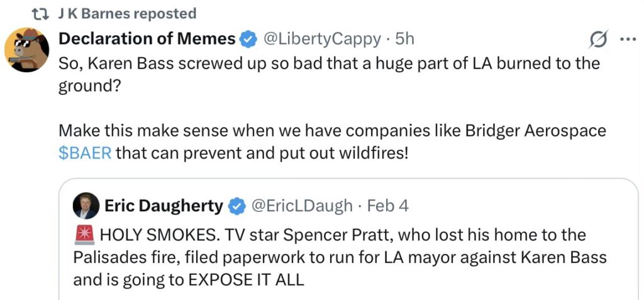
Task: Click the verified badge next to Eric Daugherty
Action: pyautogui.click(x=237, y=206)
